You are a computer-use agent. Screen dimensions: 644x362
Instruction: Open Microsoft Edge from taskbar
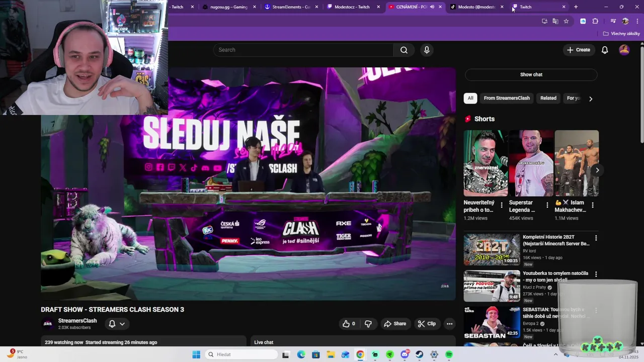click(301, 354)
